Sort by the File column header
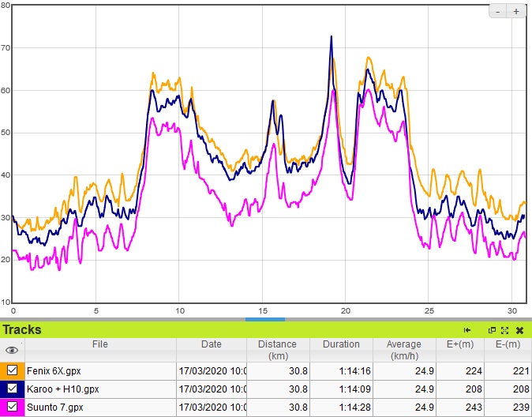 [99, 344]
